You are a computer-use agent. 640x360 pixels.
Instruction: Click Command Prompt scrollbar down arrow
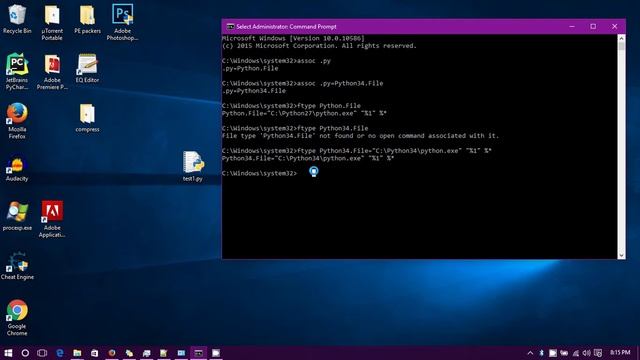[621, 256]
